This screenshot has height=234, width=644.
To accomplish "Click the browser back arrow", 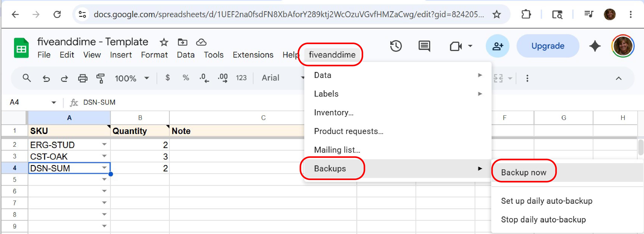I will tap(15, 14).
